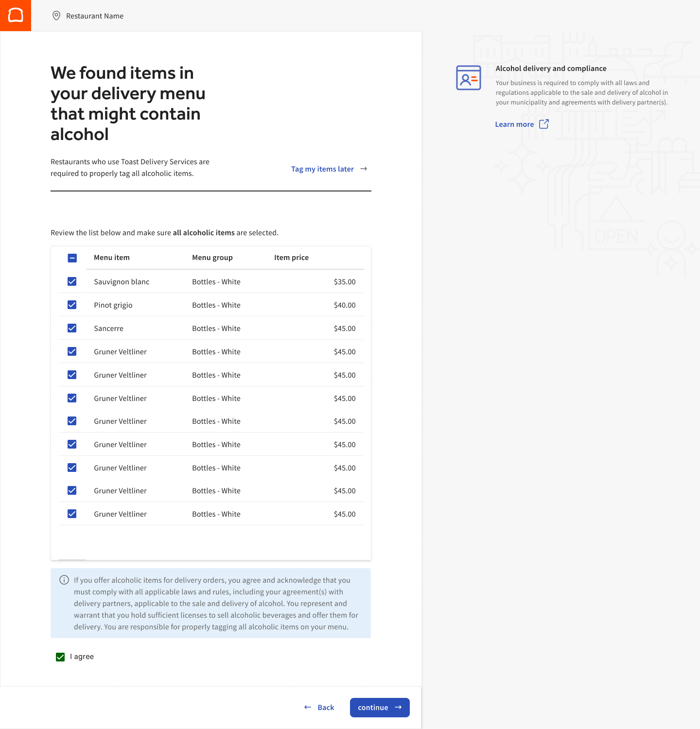Open the Learn more link

514,124
